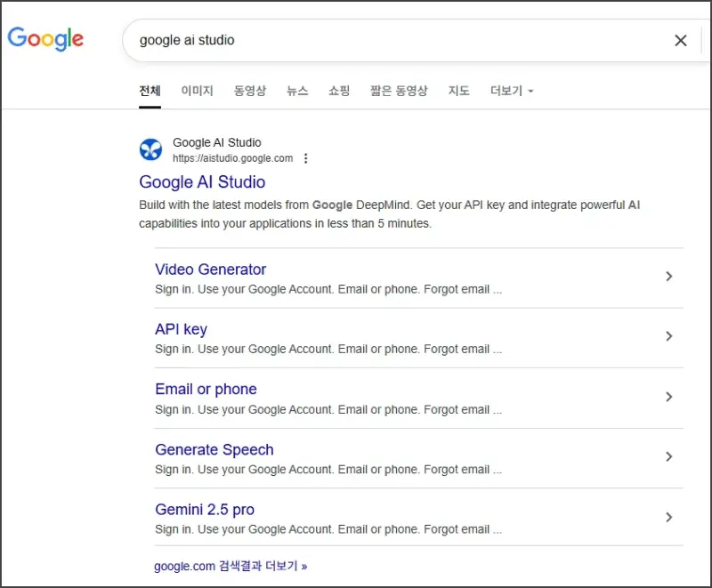The image size is (712, 588).
Task: Open the Gemini 2.5 pro sitelink
Action: 205,510
